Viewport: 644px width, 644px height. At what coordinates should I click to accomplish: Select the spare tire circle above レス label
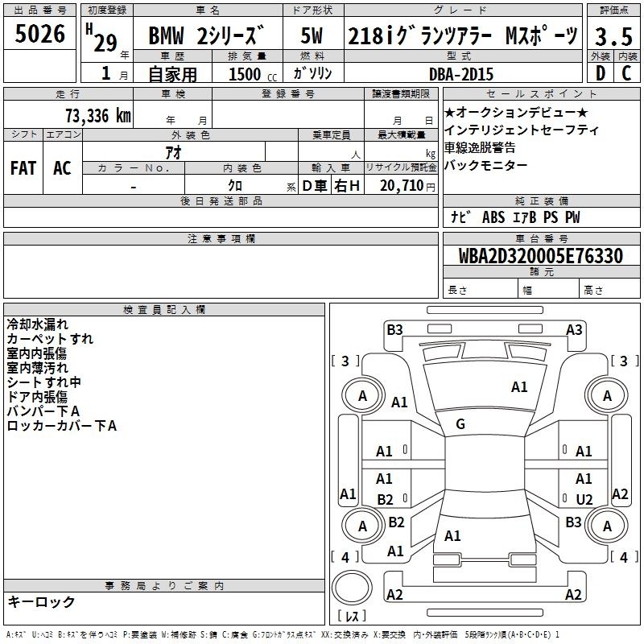point(352,588)
